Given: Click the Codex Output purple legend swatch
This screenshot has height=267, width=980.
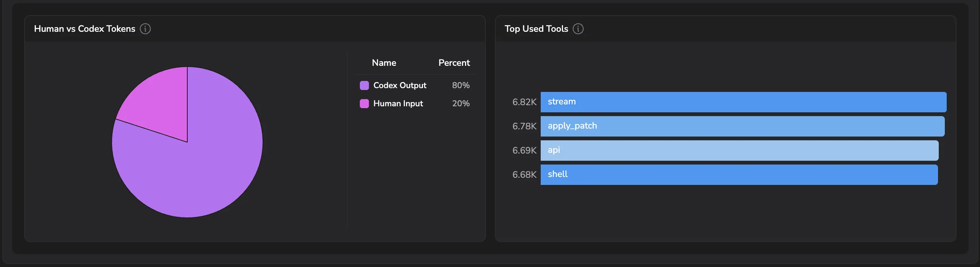Looking at the screenshot, I should coord(364,85).
